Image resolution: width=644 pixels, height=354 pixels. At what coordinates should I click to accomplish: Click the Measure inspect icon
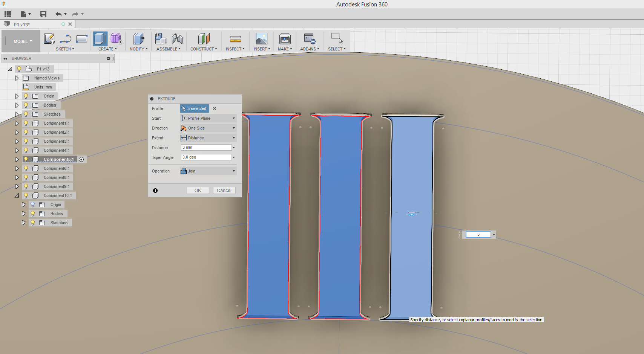tap(235, 39)
